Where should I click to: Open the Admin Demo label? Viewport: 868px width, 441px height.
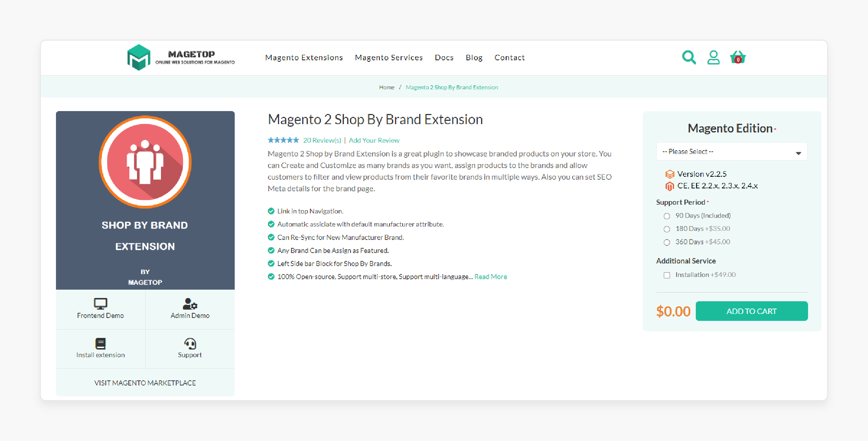(x=190, y=315)
